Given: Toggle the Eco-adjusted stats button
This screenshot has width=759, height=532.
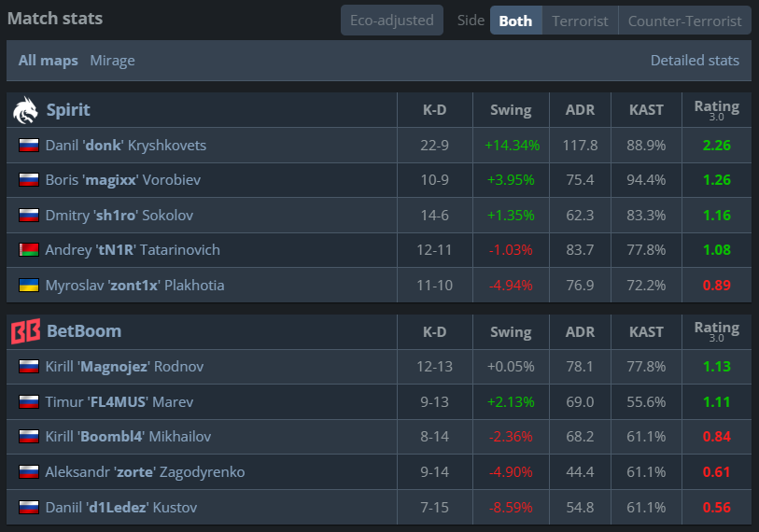Looking at the screenshot, I should pyautogui.click(x=392, y=21).
